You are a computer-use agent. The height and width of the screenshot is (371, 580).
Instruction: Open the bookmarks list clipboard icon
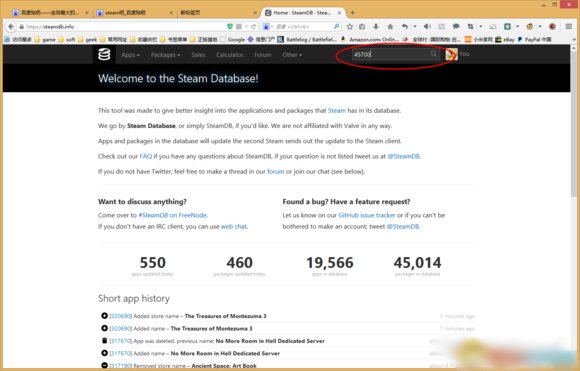362,27
